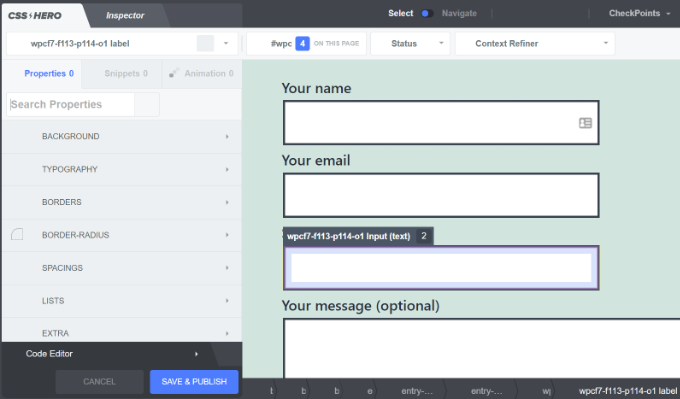This screenshot has height=399, width=680.
Task: Click the color swatch beside selector name
Action: [205, 43]
